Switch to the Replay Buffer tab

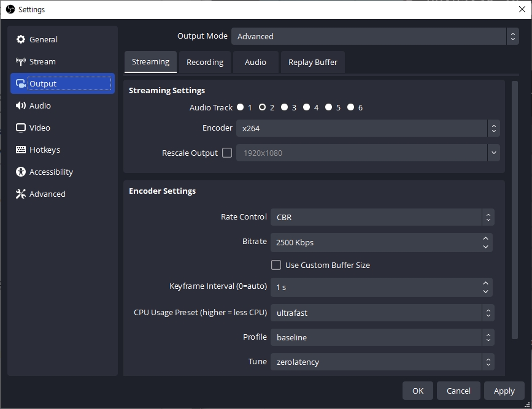(x=313, y=62)
